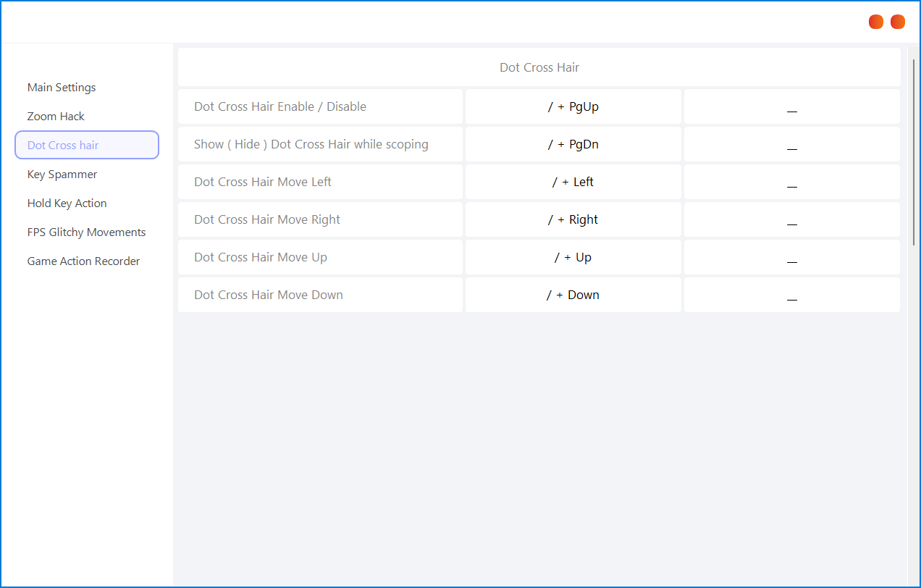
Task: Open the Main Settings section
Action: tap(62, 88)
